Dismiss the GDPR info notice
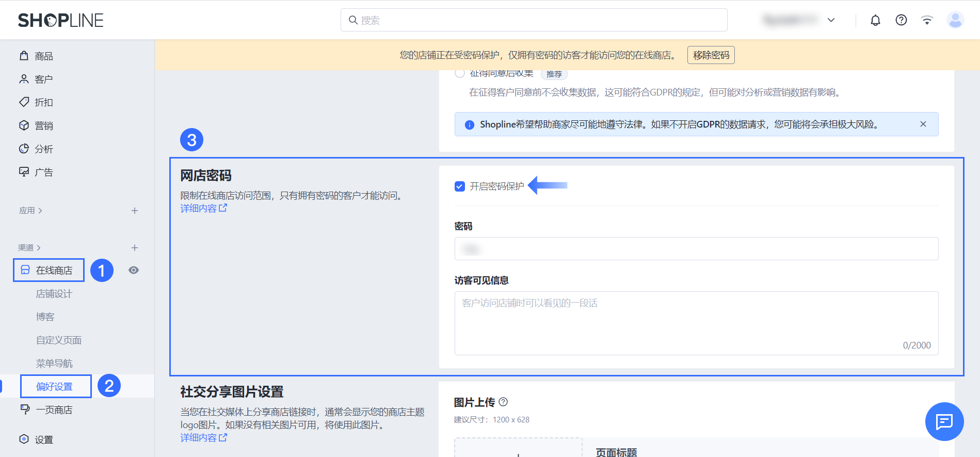The height and width of the screenshot is (457, 980). click(923, 124)
